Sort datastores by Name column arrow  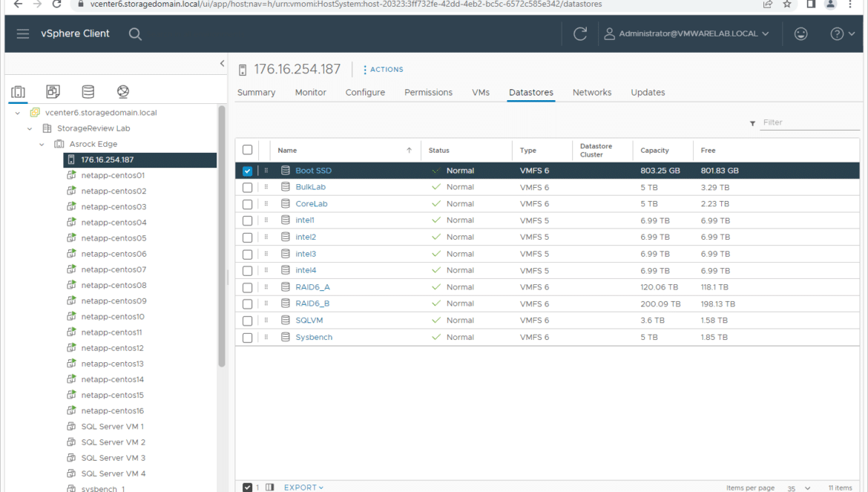[x=409, y=150]
